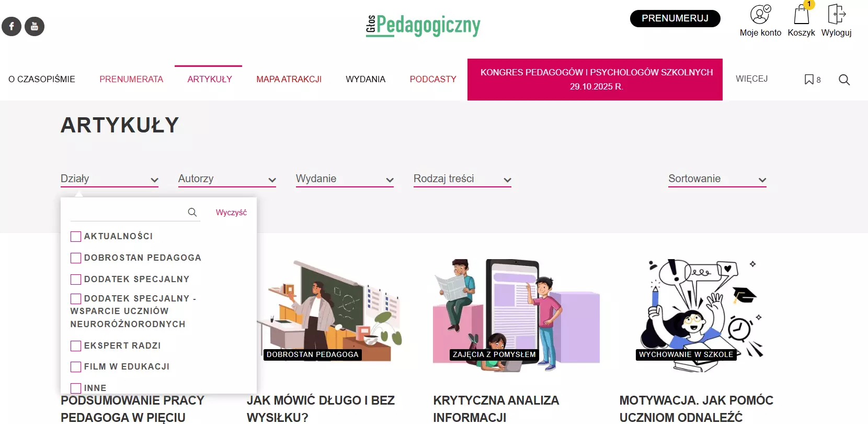Image resolution: width=868 pixels, height=424 pixels.
Task: Click magnifier icon in Działy filter search
Action: [x=192, y=212]
